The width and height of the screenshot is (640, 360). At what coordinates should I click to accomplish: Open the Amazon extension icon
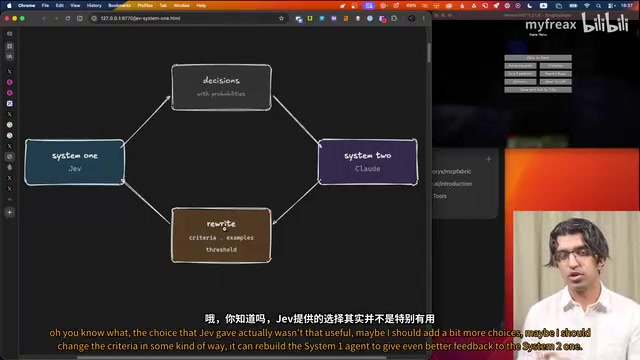pos(346,18)
